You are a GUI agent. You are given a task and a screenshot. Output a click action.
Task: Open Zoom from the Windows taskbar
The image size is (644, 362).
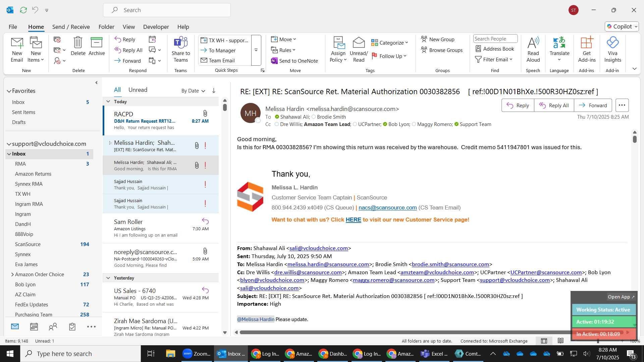197,354
